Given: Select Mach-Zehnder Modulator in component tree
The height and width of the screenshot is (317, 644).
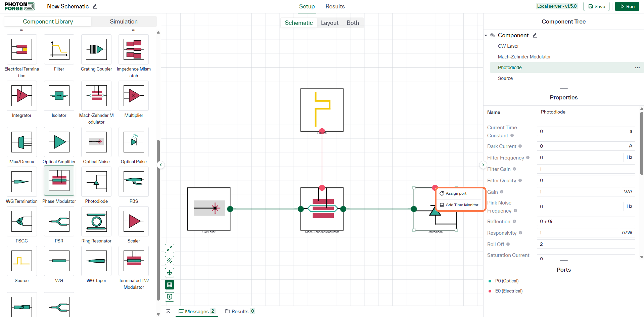Looking at the screenshot, I should (524, 57).
